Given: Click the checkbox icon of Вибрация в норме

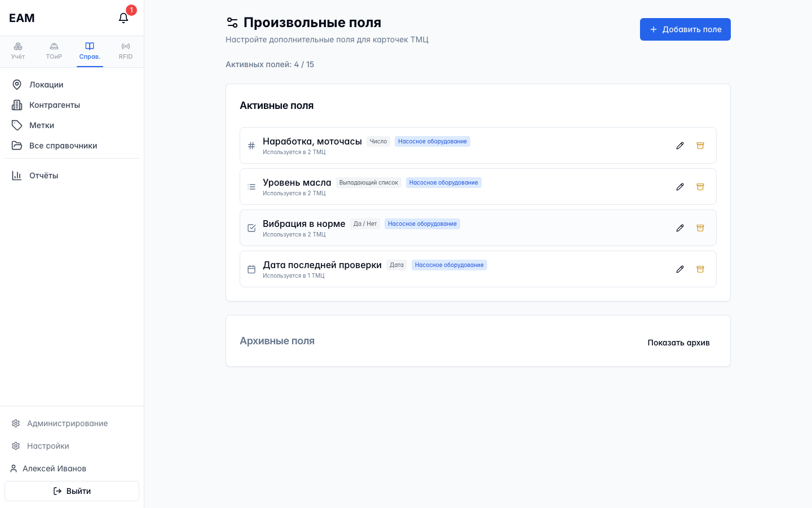Looking at the screenshot, I should point(251,228).
